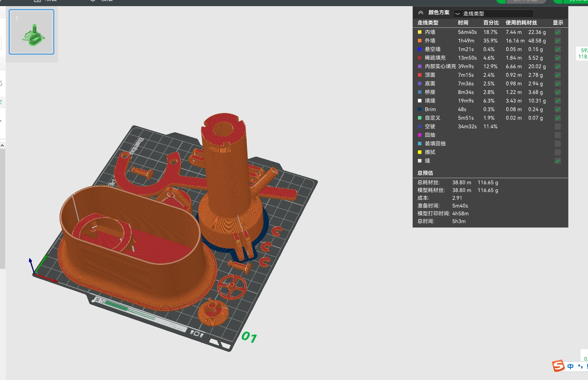Click the 内部实心填充 row label
This screenshot has width=588, height=380.
pyautogui.click(x=440, y=67)
